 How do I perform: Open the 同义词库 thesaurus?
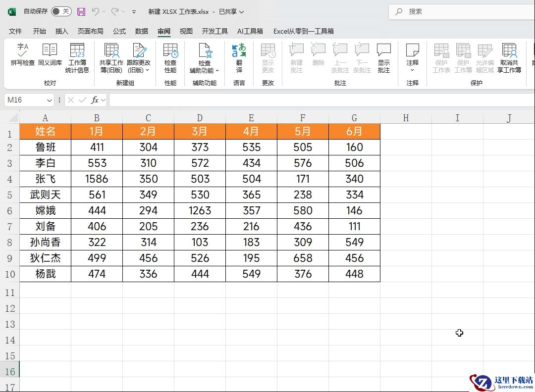click(x=50, y=54)
